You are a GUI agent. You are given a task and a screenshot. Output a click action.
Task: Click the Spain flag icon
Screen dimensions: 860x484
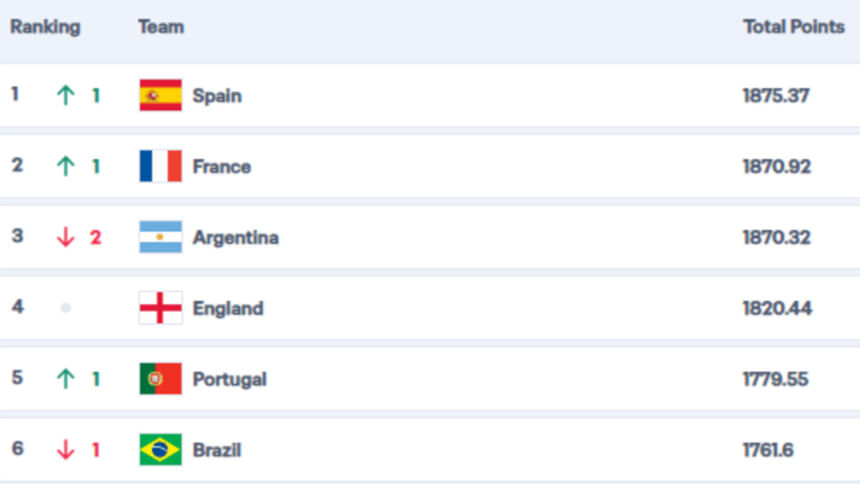click(160, 95)
